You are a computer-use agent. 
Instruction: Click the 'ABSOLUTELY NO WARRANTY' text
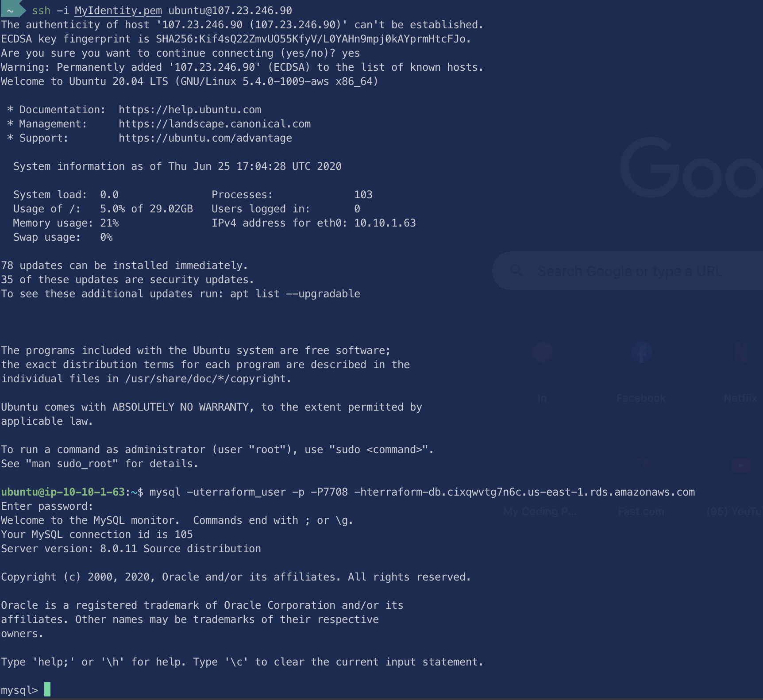pyautogui.click(x=181, y=407)
